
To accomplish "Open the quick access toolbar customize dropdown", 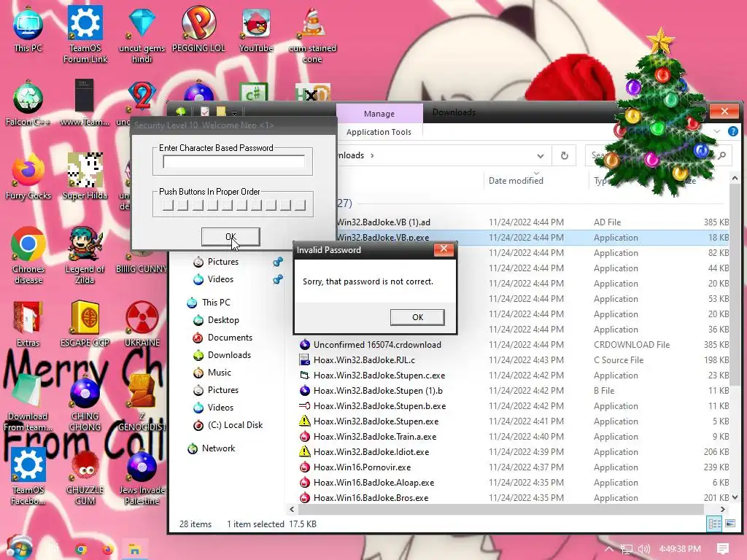I will [x=234, y=113].
